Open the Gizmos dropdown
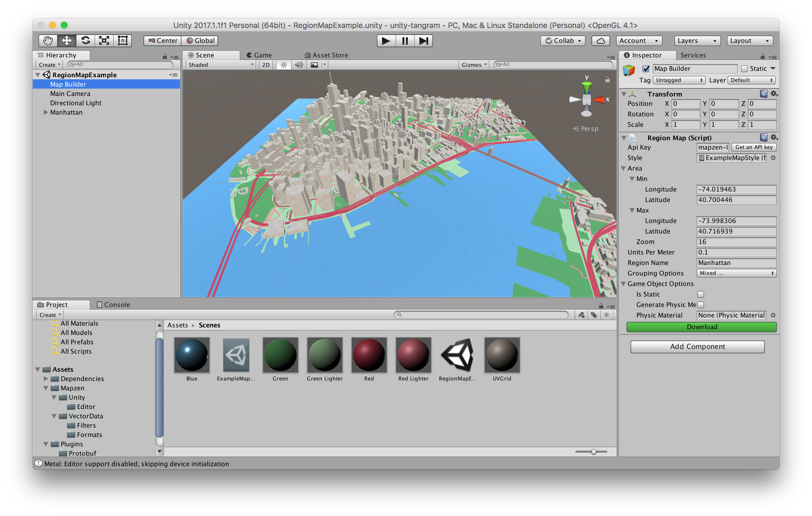This screenshot has width=812, height=516. 474,65
